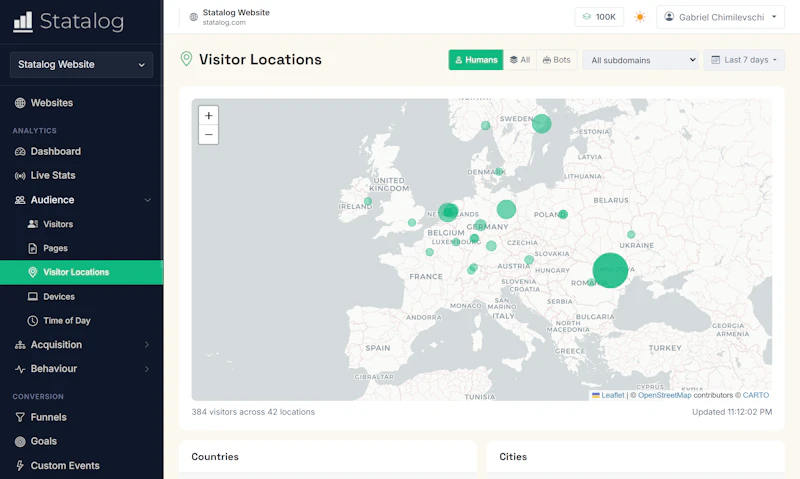Click the Time of Day clock icon
This screenshot has height=479, width=800.
tap(33, 321)
